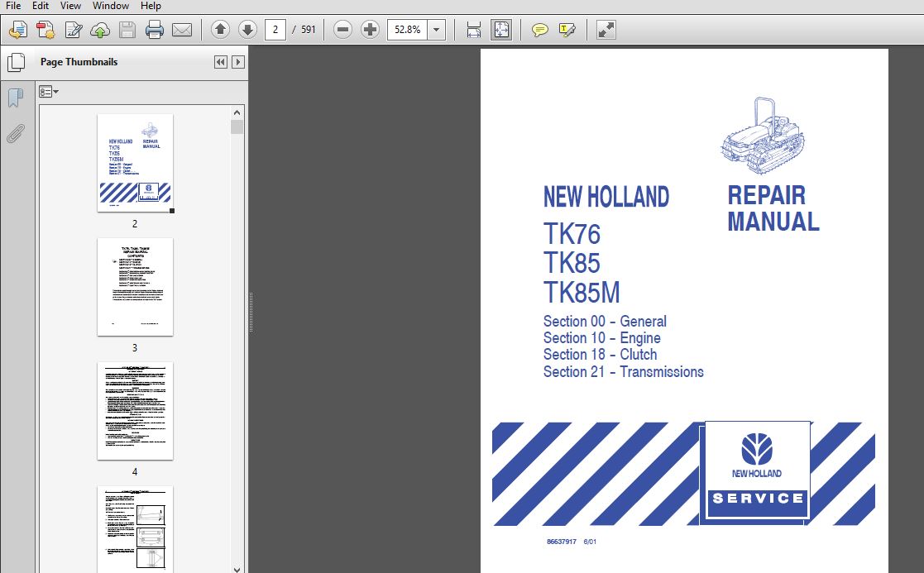924x573 pixels.
Task: Click the Save floppy disk icon
Action: tap(127, 30)
